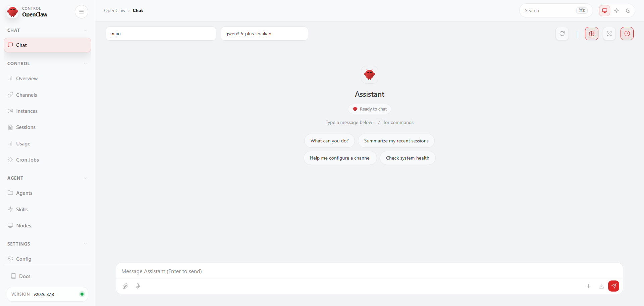
Task: Click the Message Assistant input box
Action: pos(369,271)
